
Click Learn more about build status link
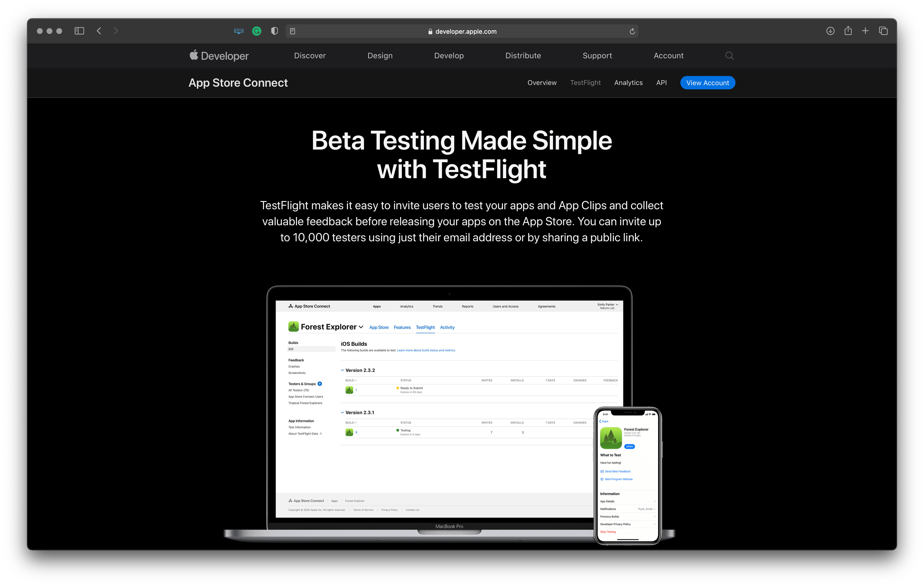coord(426,350)
